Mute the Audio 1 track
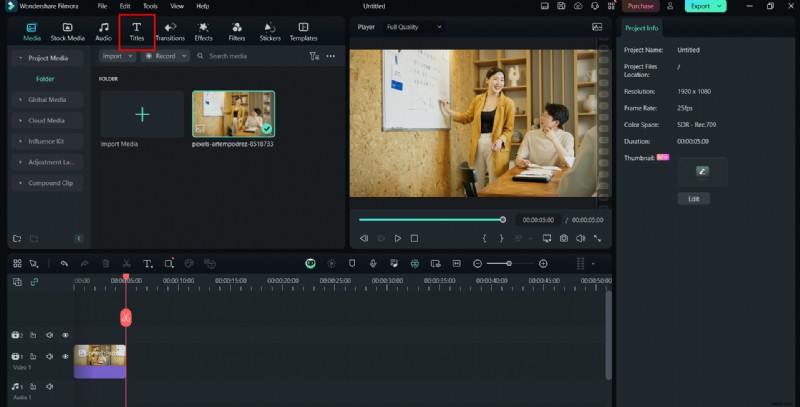 (x=50, y=386)
